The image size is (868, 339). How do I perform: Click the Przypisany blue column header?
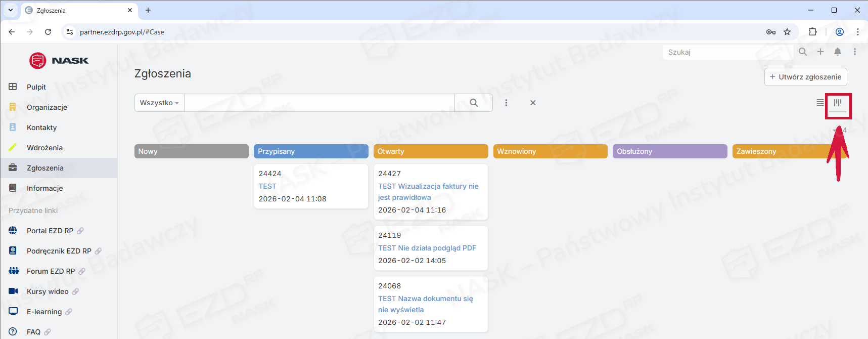pos(311,151)
